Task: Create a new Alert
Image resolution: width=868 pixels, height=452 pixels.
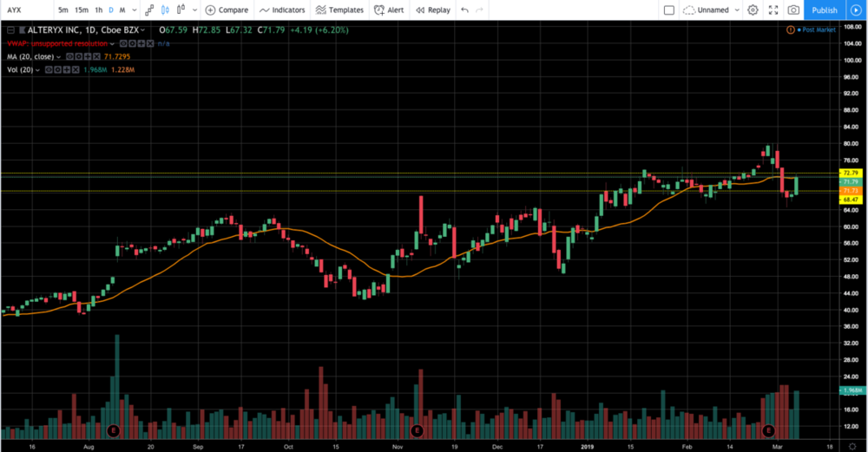Action: [389, 10]
